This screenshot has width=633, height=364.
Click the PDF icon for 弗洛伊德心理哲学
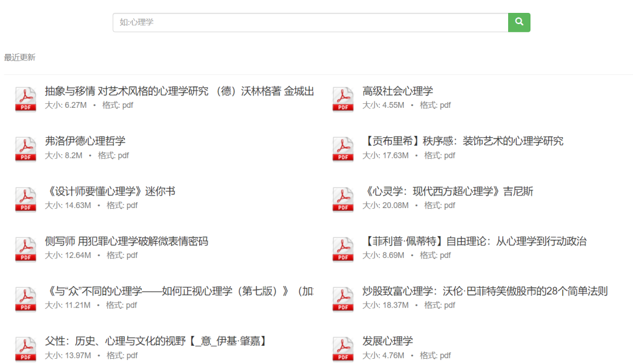coord(25,148)
